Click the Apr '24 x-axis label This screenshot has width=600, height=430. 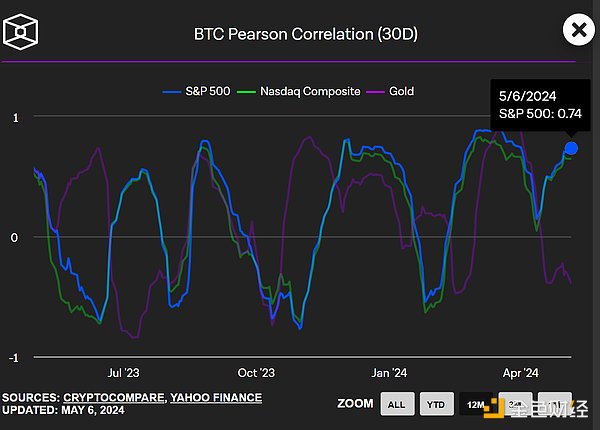521,372
